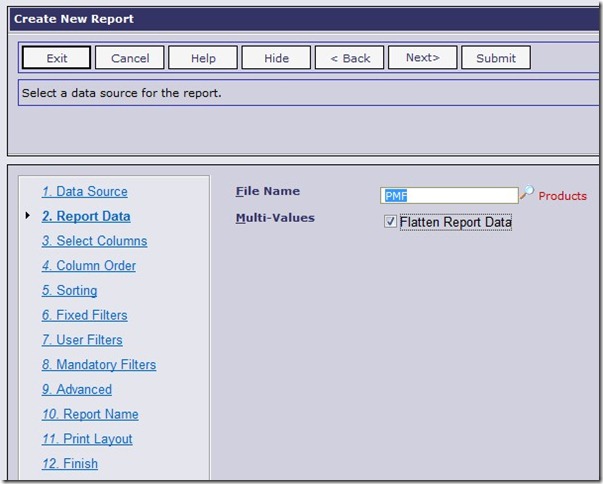Select step 2. Report Data
Viewport: 603px width, 484px height.
86,216
